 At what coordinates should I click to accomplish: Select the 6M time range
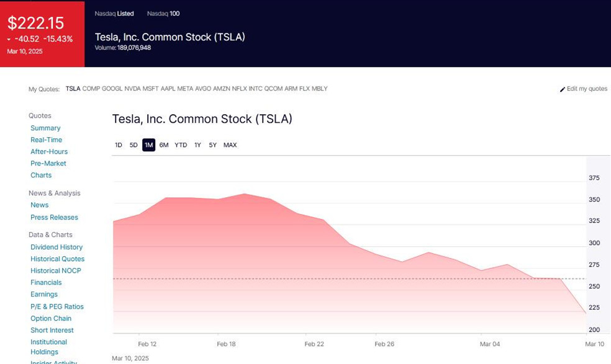164,145
